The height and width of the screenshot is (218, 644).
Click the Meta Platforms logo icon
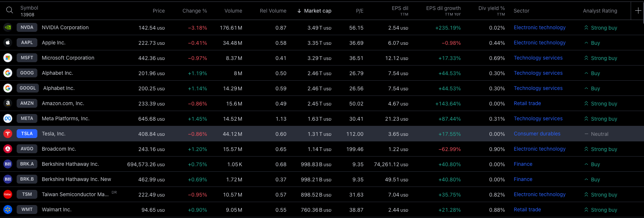click(8, 118)
